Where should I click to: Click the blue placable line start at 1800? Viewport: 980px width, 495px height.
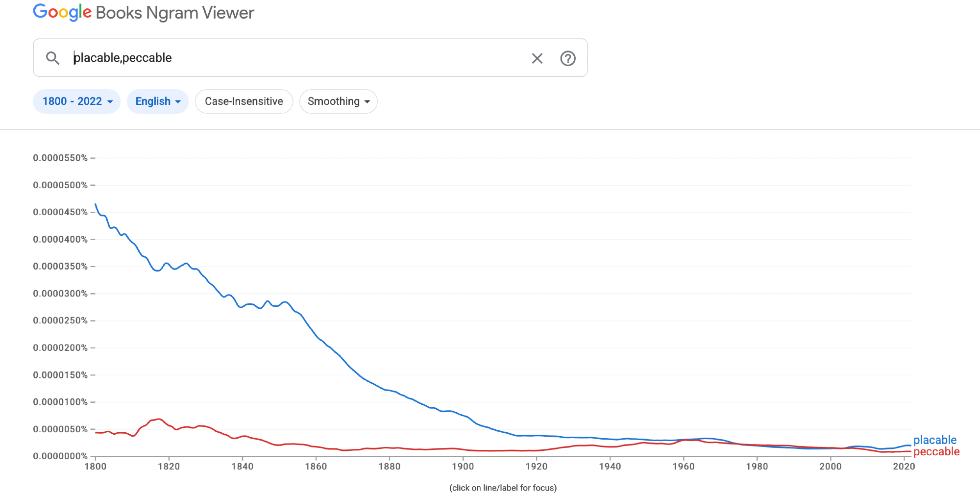coord(96,204)
